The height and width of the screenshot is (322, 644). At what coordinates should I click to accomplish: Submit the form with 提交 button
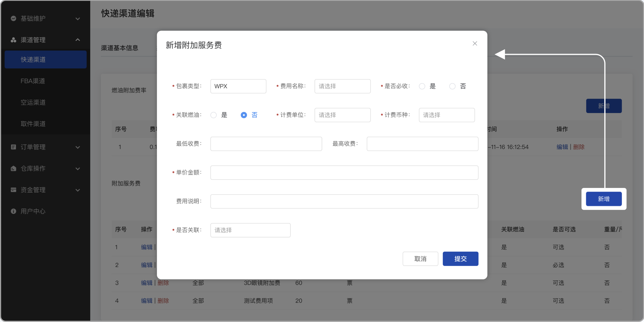460,259
